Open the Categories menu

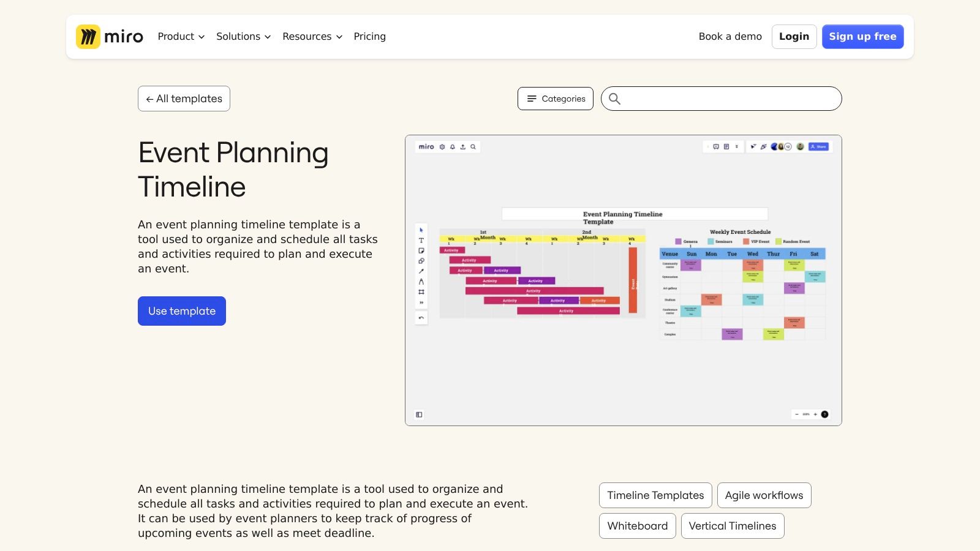pos(556,99)
